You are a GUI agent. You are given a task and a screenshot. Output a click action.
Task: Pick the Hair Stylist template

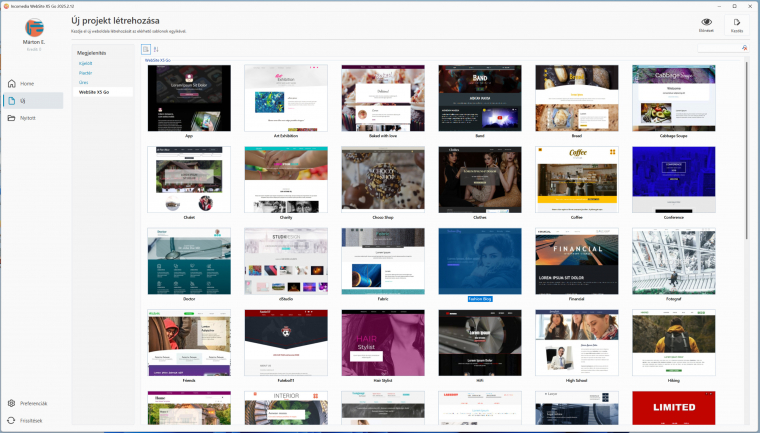tap(383, 342)
